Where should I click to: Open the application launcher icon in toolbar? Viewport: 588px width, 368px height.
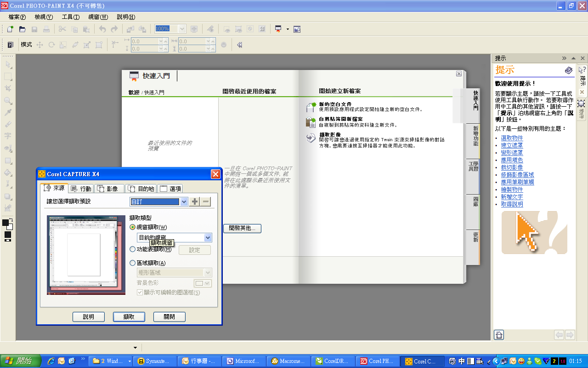278,29
